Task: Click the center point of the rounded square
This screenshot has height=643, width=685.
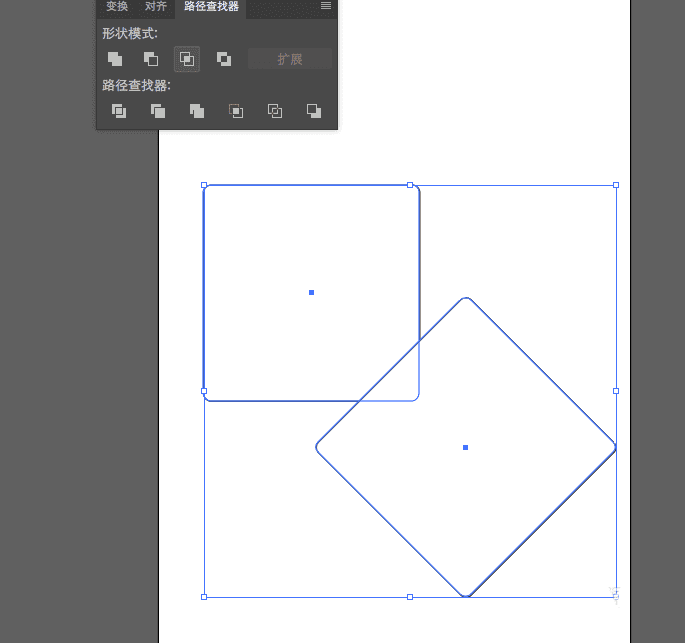Action: pyautogui.click(x=311, y=293)
